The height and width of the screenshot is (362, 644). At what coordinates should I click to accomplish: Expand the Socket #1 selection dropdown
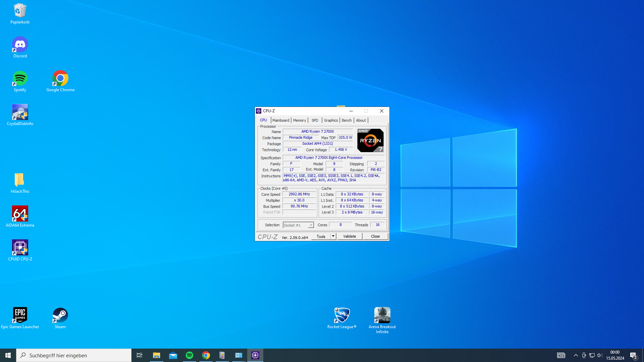[x=311, y=225]
